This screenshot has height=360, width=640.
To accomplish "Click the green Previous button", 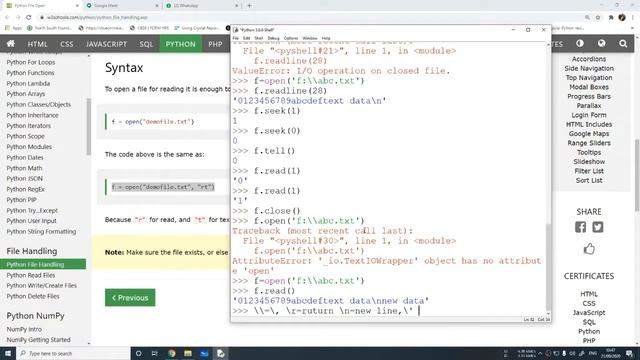I will (x=130, y=298).
